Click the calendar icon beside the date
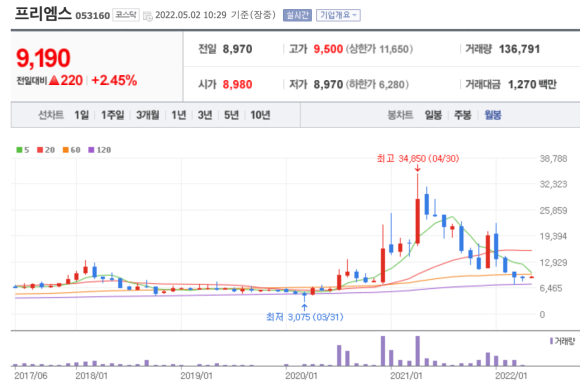Image resolution: width=580 pixels, height=388 pixels. pos(147,16)
